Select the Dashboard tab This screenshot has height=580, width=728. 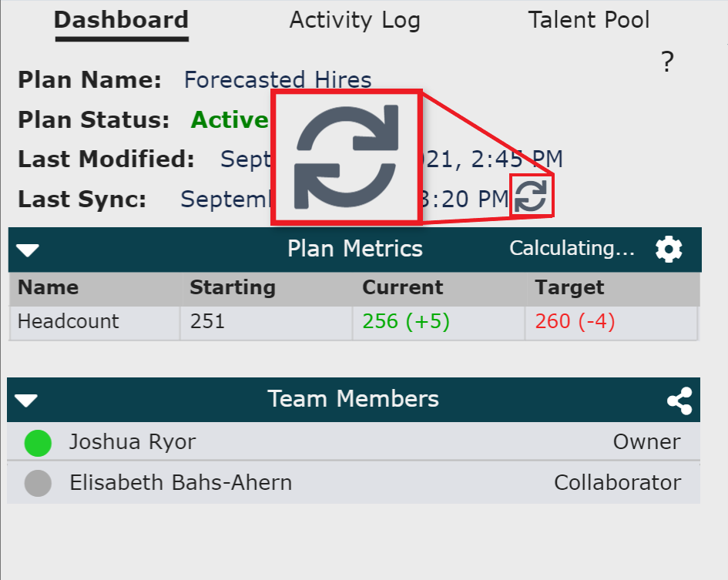click(x=120, y=20)
